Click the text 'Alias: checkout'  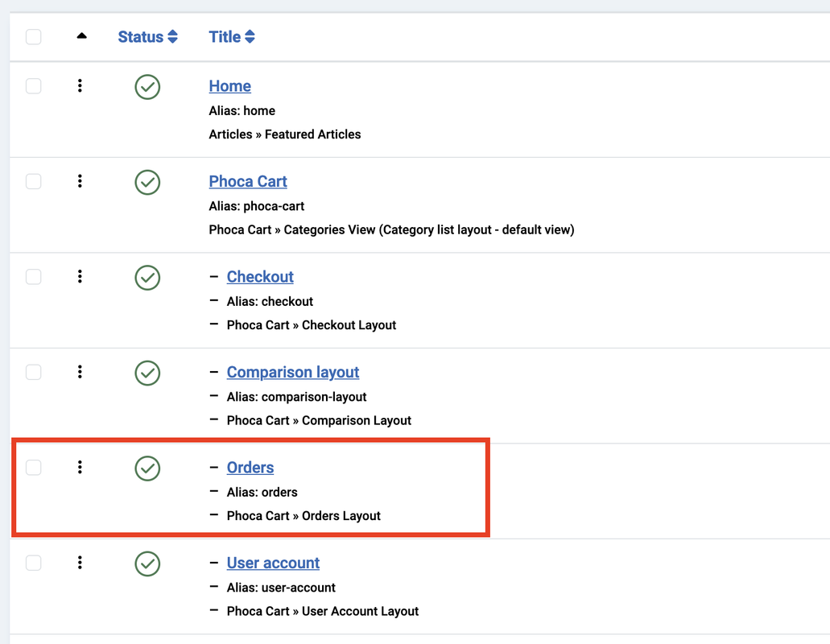coord(270,302)
